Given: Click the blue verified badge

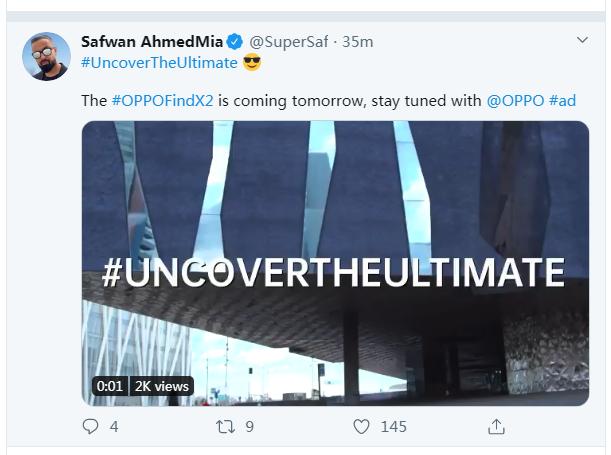Looking at the screenshot, I should point(235,42).
